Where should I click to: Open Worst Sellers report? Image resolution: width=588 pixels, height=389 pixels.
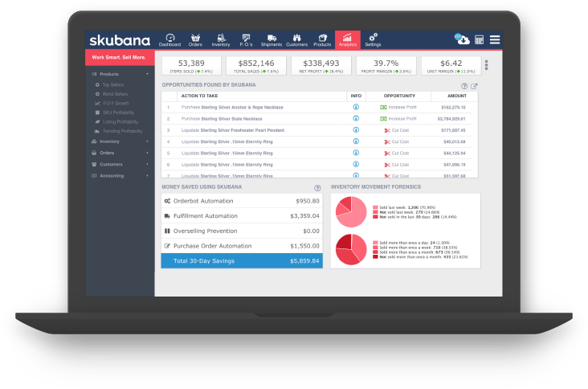click(x=115, y=94)
